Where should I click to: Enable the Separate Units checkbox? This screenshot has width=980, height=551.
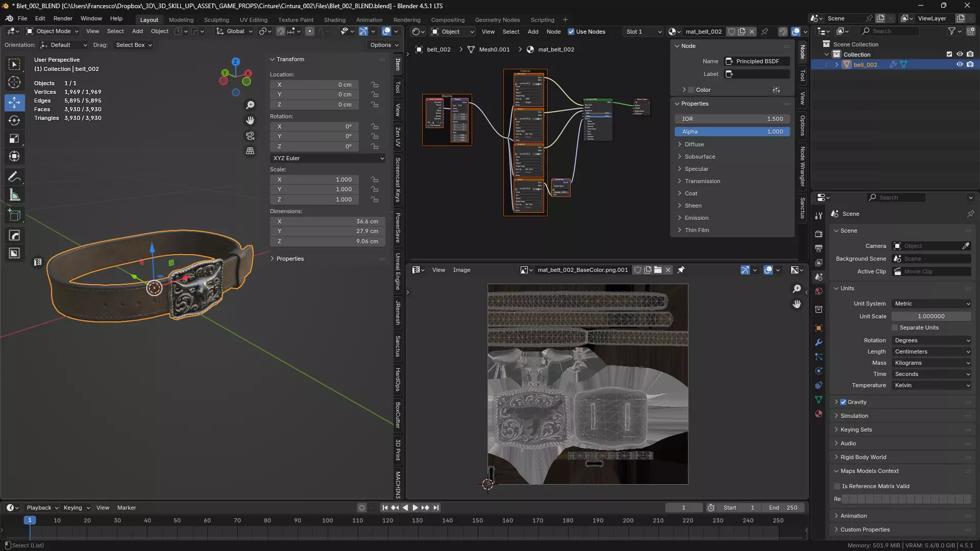tap(895, 328)
